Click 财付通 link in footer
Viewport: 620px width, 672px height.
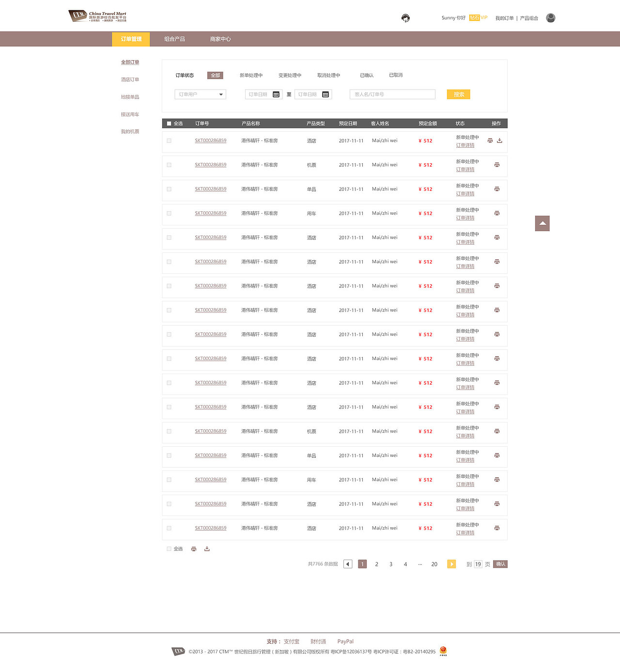[x=318, y=641]
